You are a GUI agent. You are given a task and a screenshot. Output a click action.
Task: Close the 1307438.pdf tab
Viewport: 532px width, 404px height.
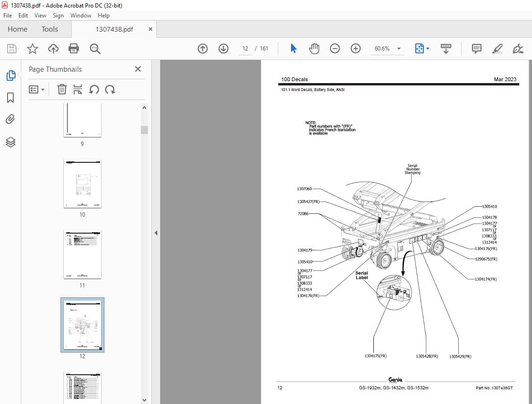(x=150, y=29)
